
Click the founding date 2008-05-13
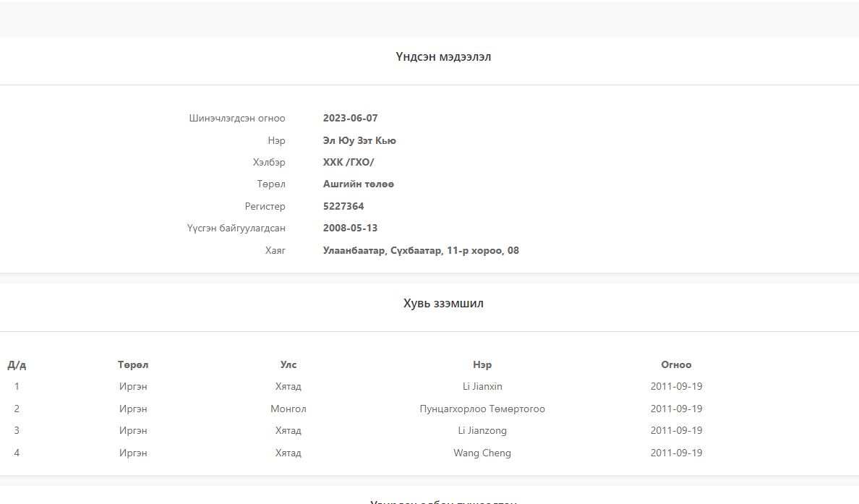[350, 228]
